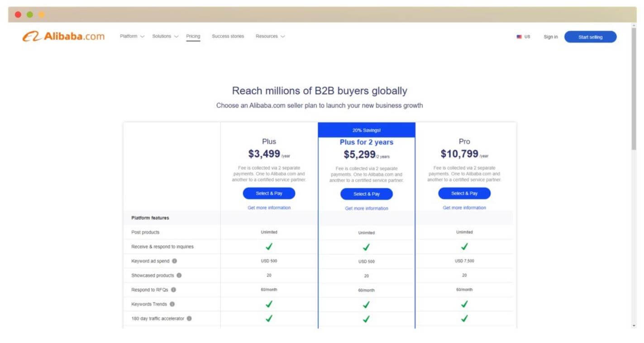Click Pro plan checkmark for Receive & respond to inquiries
Image resolution: width=644 pixels, height=343 pixels.
point(464,247)
